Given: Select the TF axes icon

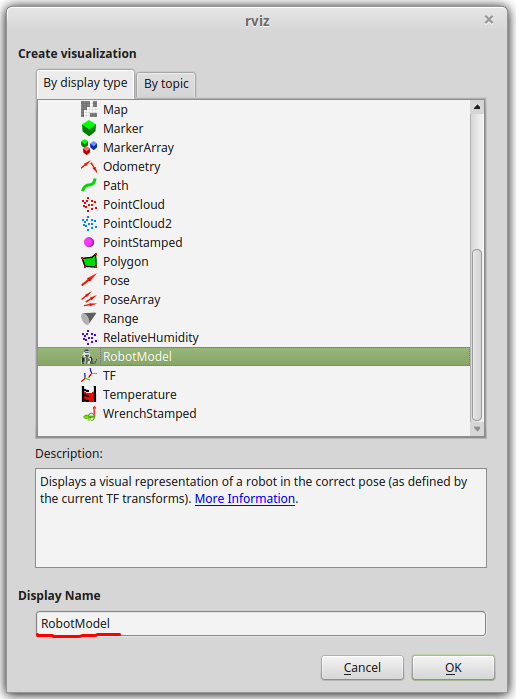Looking at the screenshot, I should pyautogui.click(x=89, y=375).
